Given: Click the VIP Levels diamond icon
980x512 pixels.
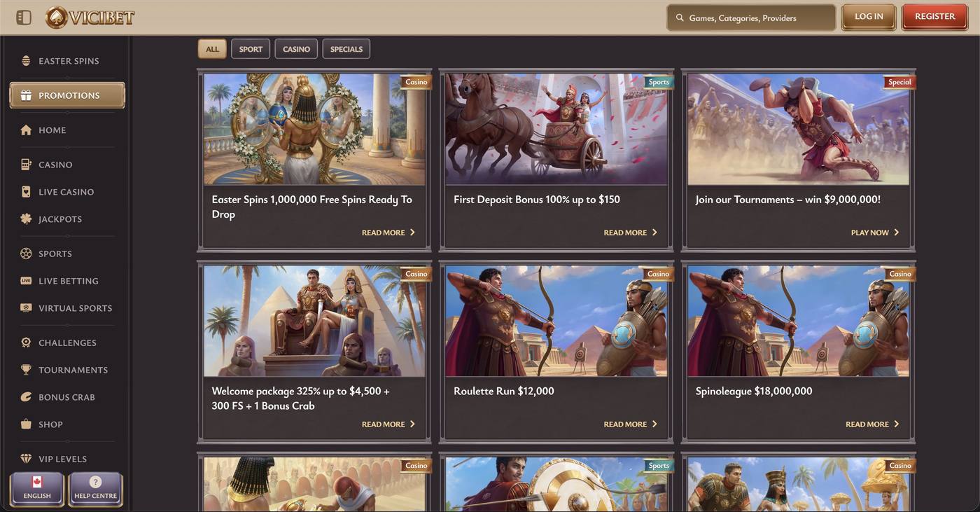Looking at the screenshot, I should [x=26, y=459].
